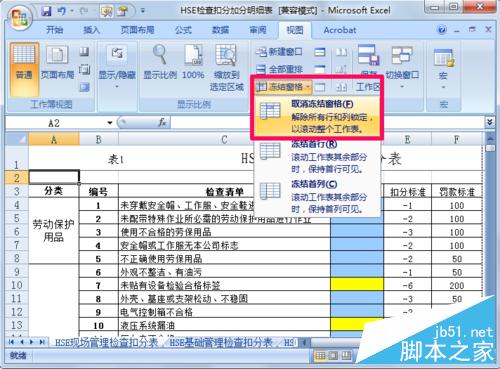
Task: Open the 宏 macros dropdown
Action: pyautogui.click(x=443, y=68)
